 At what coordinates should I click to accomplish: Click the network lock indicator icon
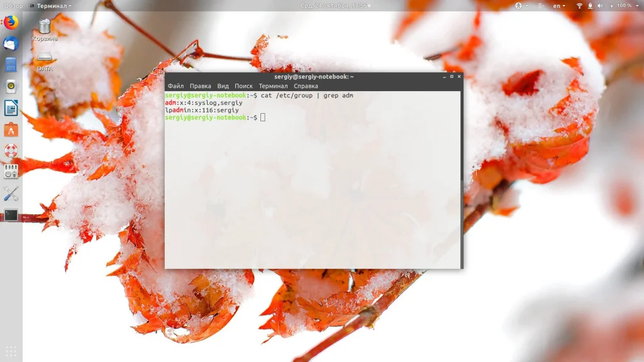click(590, 6)
